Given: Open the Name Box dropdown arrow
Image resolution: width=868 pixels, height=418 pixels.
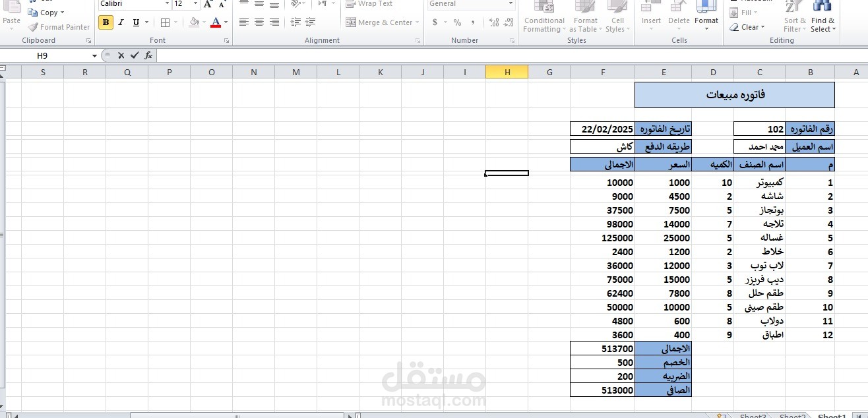Looking at the screenshot, I should click(x=94, y=56).
